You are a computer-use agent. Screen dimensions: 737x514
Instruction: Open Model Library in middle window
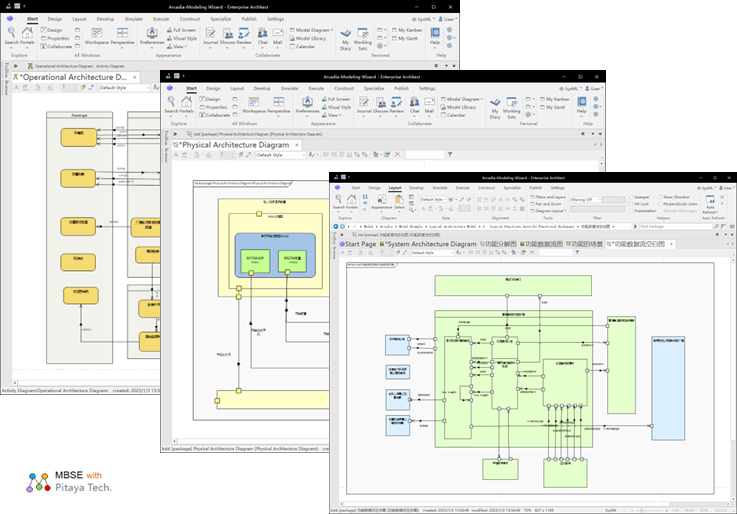point(458,107)
